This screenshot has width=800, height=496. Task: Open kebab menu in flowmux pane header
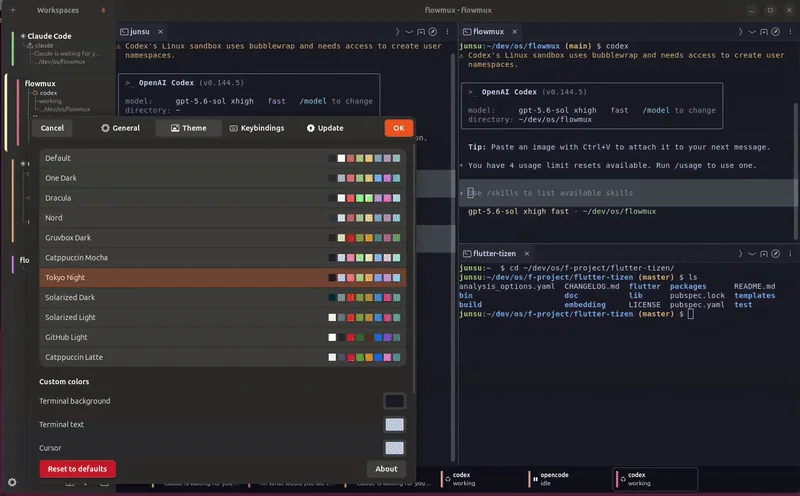790,32
